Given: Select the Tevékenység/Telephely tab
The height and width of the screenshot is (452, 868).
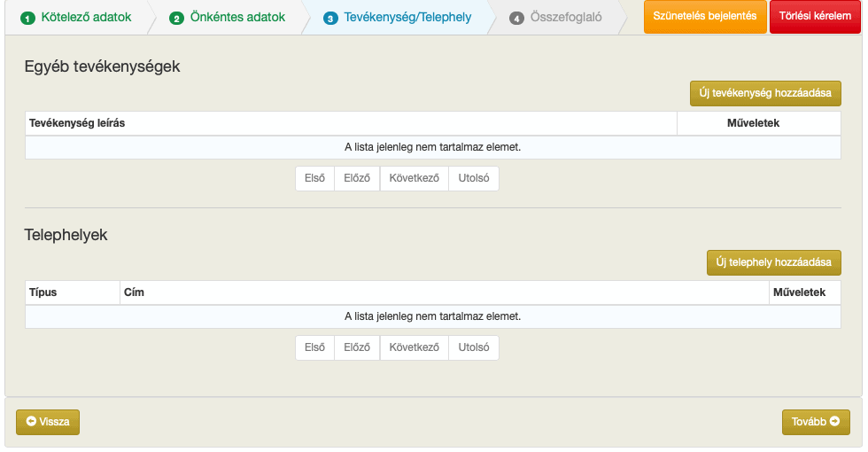Looking at the screenshot, I should click(398, 17).
